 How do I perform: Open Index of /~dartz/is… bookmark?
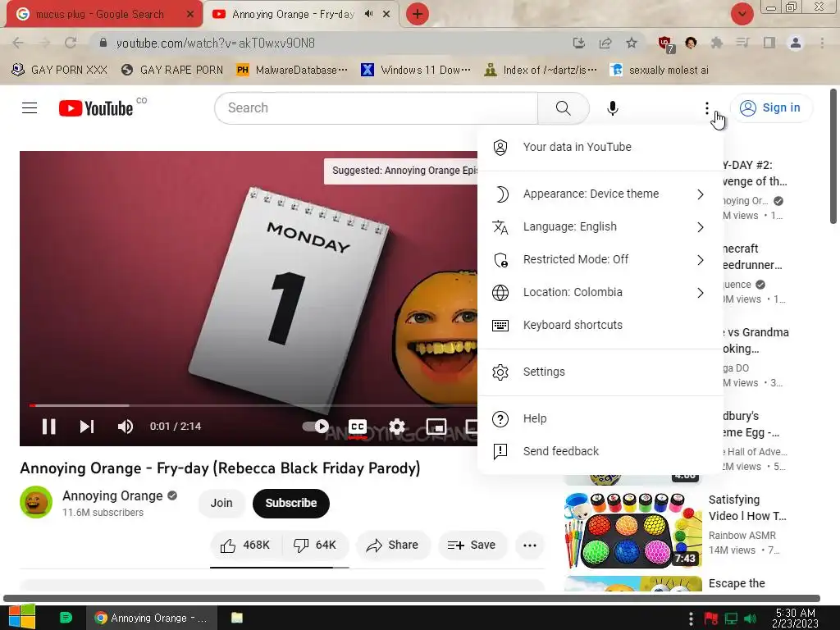540,71
